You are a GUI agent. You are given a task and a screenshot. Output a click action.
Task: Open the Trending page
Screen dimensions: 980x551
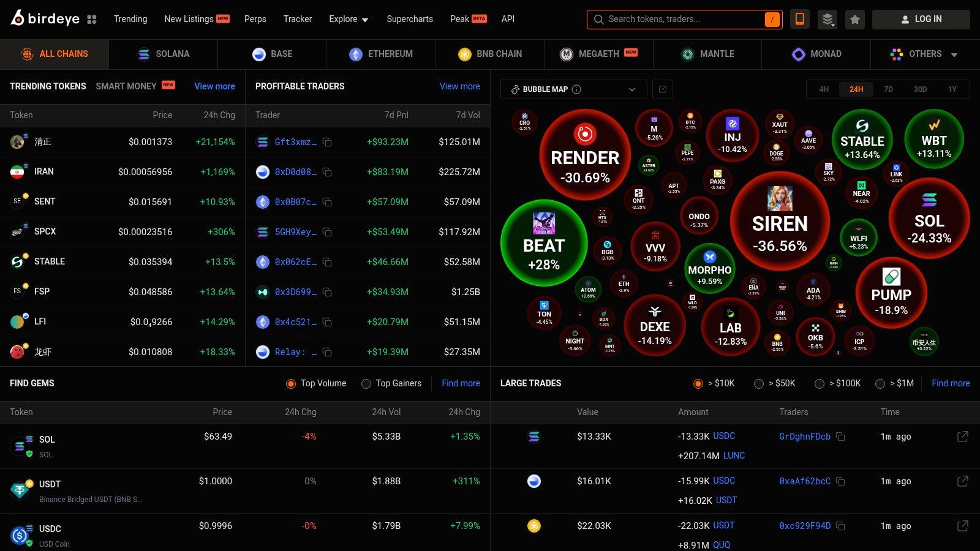coord(130,19)
